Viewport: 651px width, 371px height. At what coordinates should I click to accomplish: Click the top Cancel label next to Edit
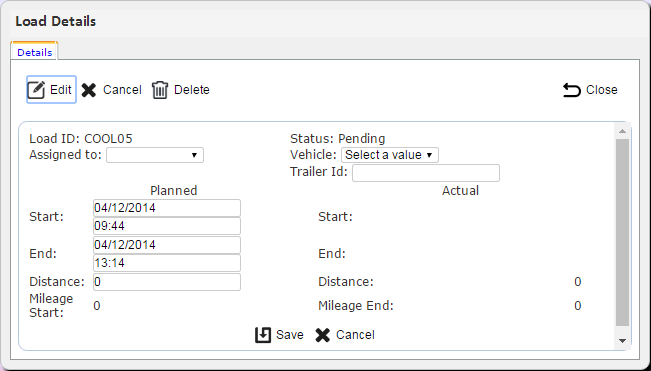122,90
